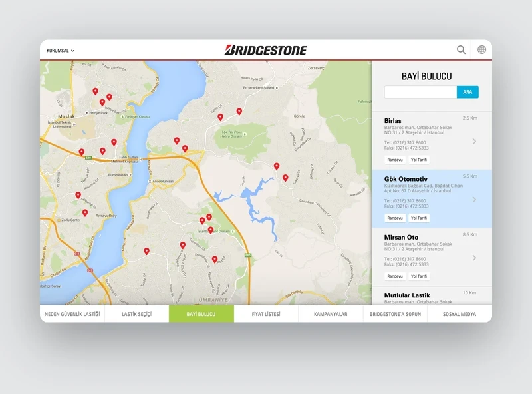532x394 pixels.
Task: Click map pin above Zorlu Center
Action: click(x=85, y=213)
